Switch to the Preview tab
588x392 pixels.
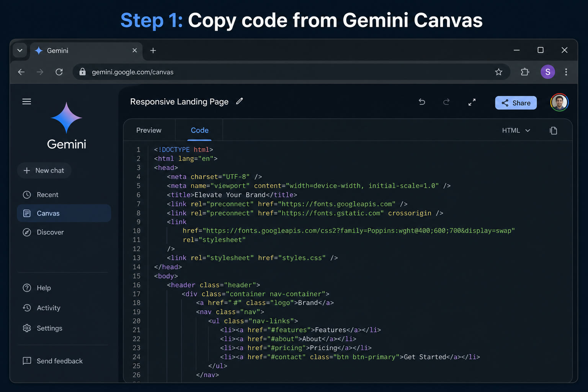pos(149,130)
